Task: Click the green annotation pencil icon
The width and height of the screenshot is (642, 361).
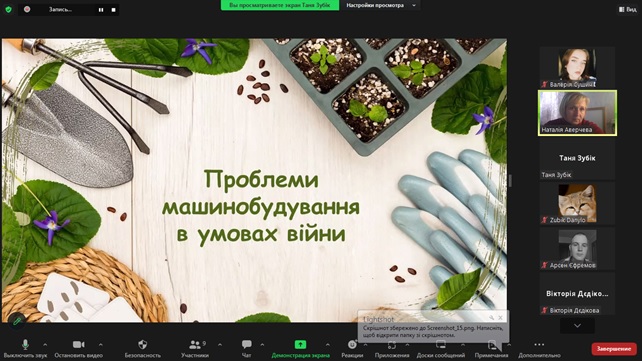Action: pos(17,321)
